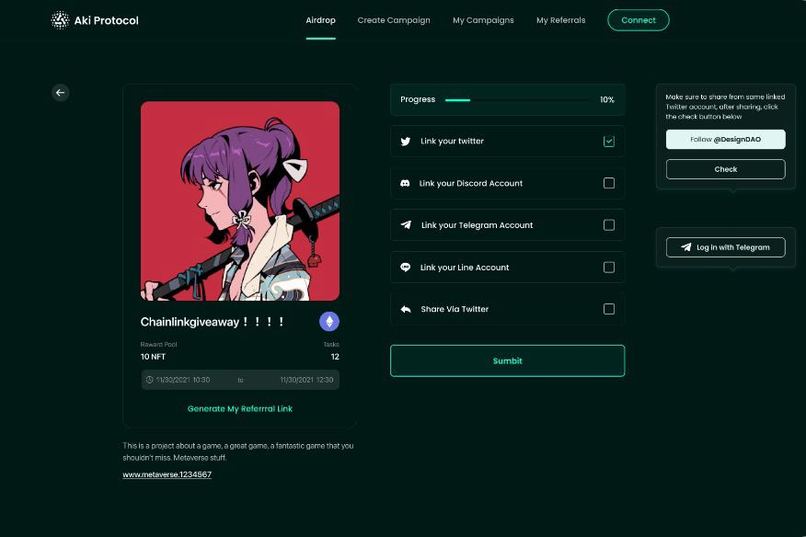
Task: Click the Telegram plane icon in task list
Action: pyautogui.click(x=406, y=225)
